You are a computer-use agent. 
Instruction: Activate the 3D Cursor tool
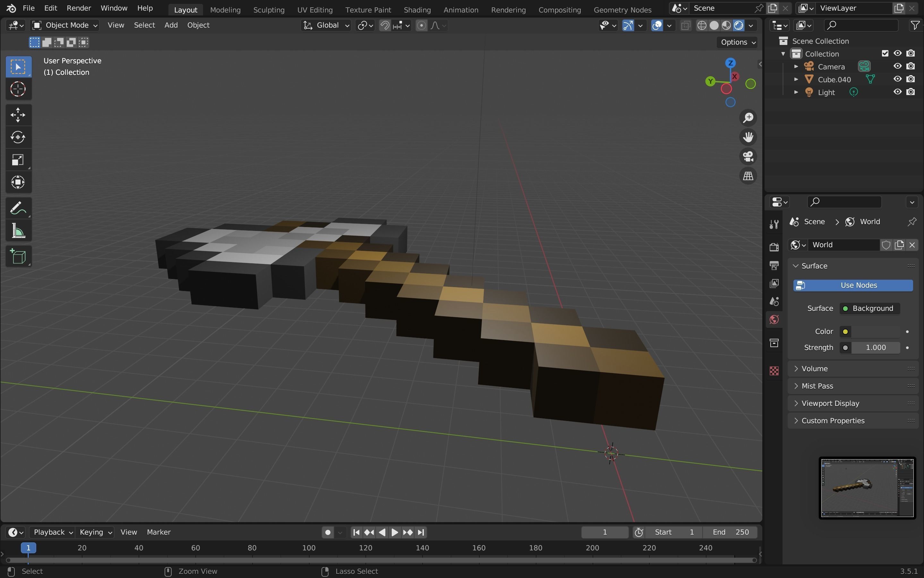[x=18, y=89]
